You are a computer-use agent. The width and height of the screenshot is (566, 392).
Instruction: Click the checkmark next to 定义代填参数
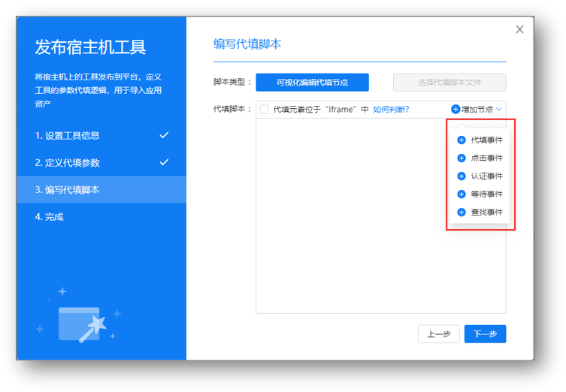coord(164,162)
